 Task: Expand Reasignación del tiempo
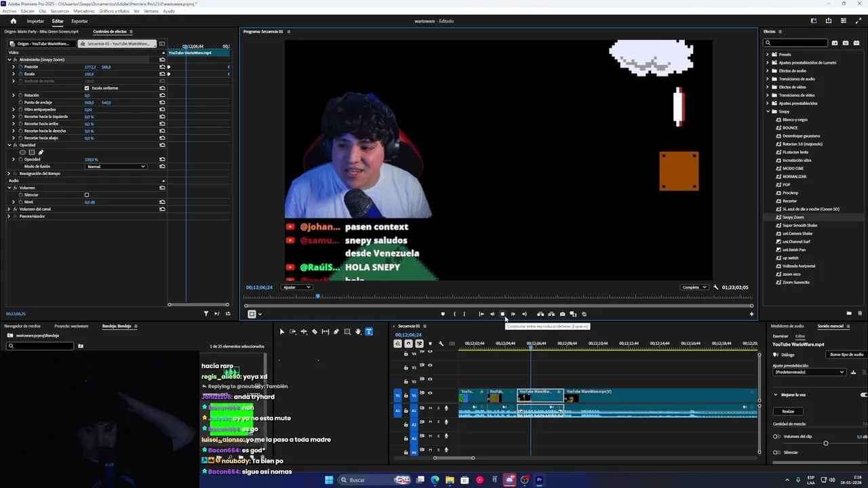(x=9, y=174)
